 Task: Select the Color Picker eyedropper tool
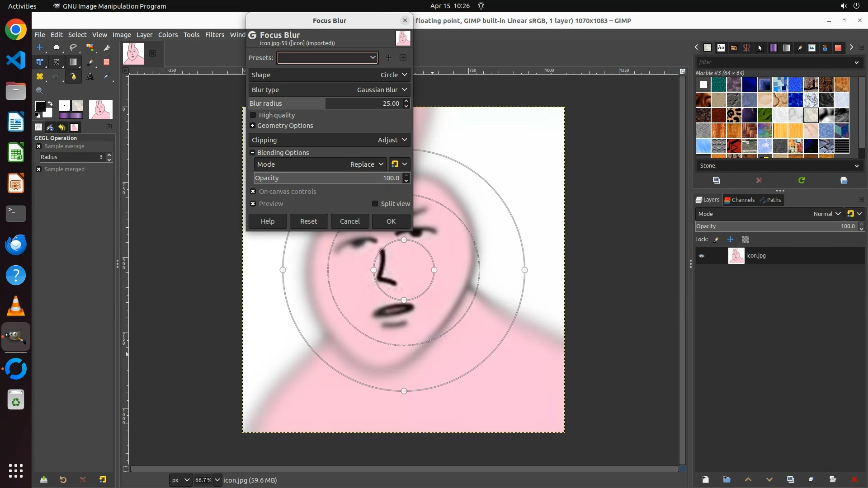[x=107, y=77]
